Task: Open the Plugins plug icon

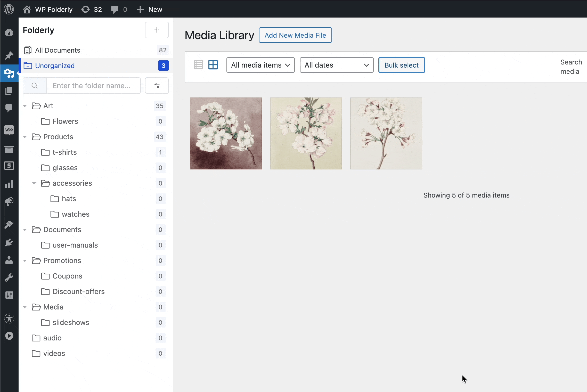Action: (9, 242)
